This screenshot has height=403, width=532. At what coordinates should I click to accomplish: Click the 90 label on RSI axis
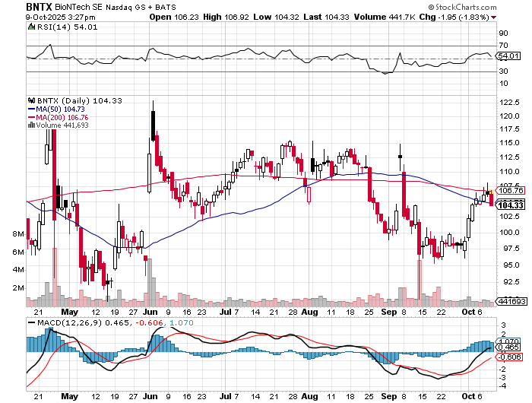point(503,33)
